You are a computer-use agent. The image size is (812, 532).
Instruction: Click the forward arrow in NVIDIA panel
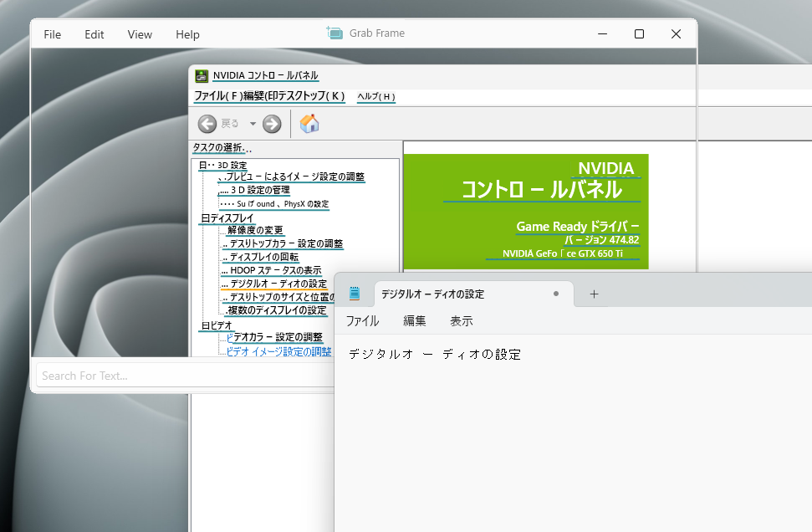pos(272,124)
